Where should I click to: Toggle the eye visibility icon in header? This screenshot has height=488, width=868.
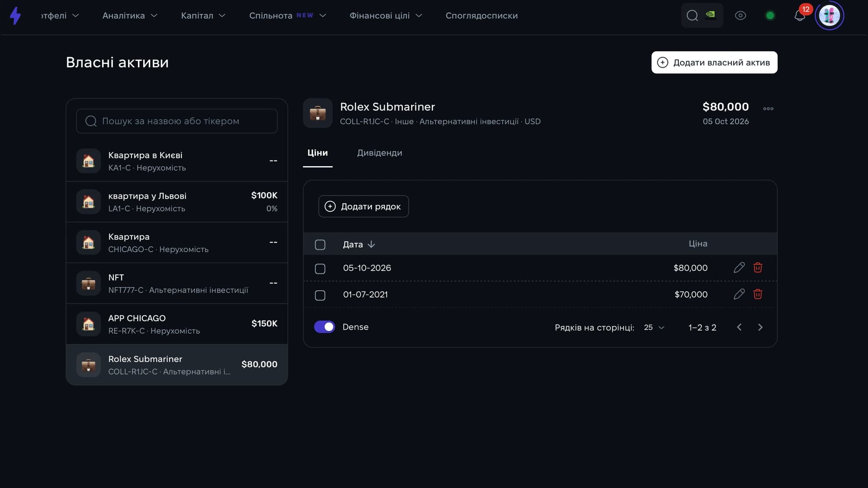(x=740, y=16)
